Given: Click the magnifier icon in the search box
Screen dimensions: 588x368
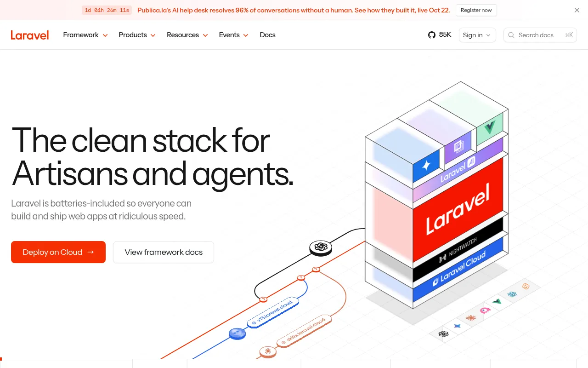Looking at the screenshot, I should click(511, 35).
